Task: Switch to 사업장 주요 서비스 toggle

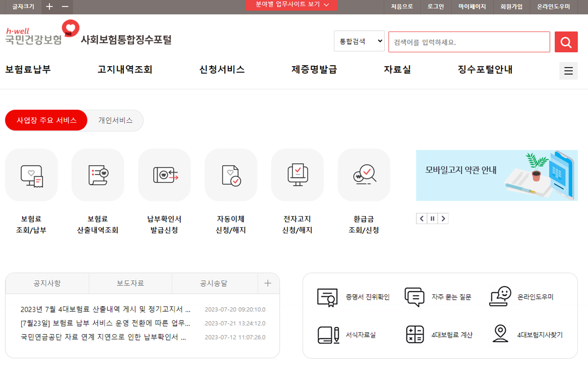Action: click(46, 120)
